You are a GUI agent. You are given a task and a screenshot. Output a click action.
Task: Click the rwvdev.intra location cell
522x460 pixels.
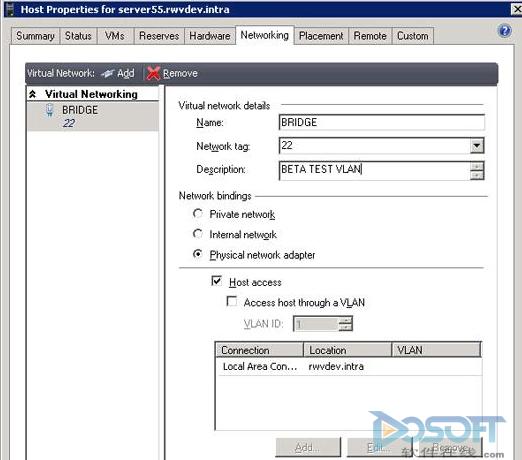coord(336,367)
